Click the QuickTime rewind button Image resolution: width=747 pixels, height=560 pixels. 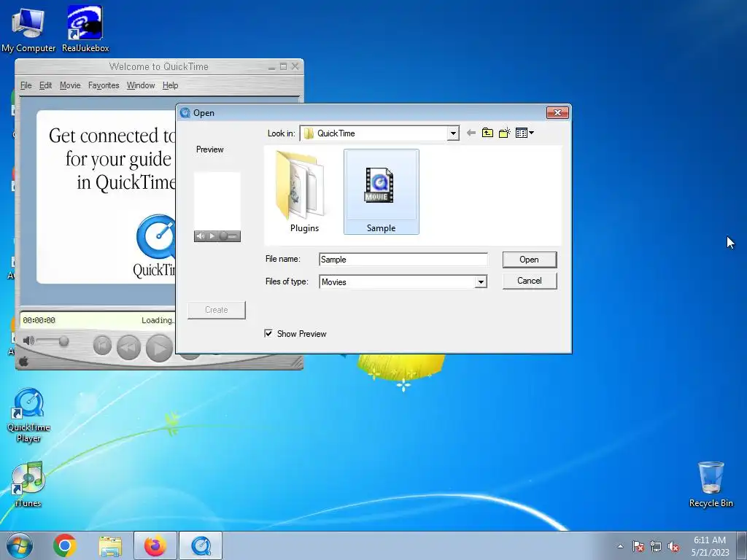[128, 347]
